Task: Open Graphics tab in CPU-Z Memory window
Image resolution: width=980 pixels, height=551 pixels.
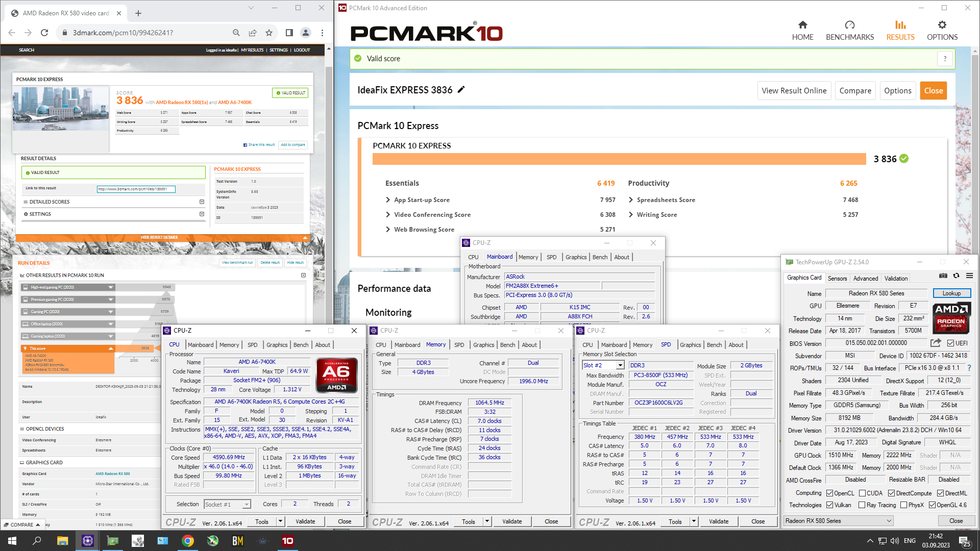Action: coord(483,345)
